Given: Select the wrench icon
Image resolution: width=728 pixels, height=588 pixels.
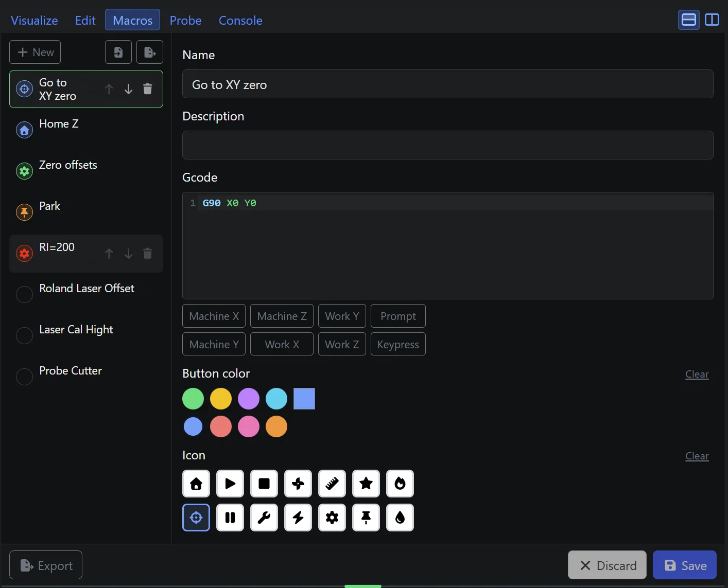Looking at the screenshot, I should click(264, 518).
